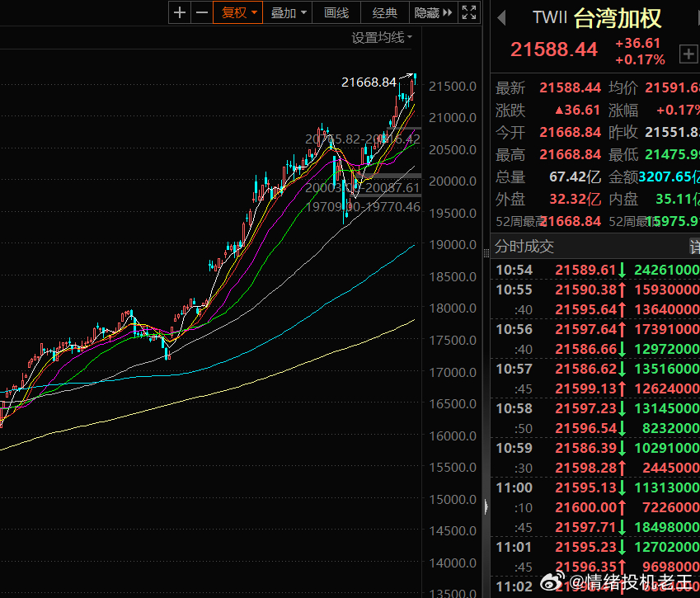The image size is (700, 598).
Task: Select the 11:00 trade at 21595.13
Action: pyautogui.click(x=595, y=487)
